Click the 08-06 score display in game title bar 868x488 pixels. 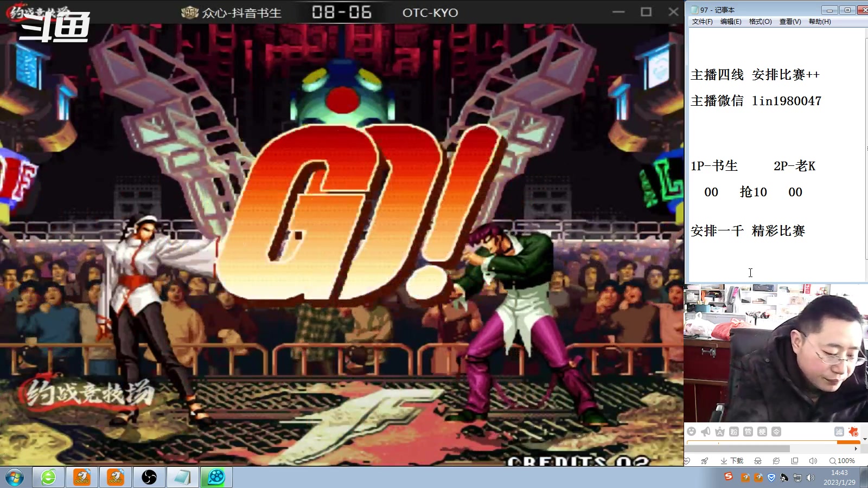point(342,12)
